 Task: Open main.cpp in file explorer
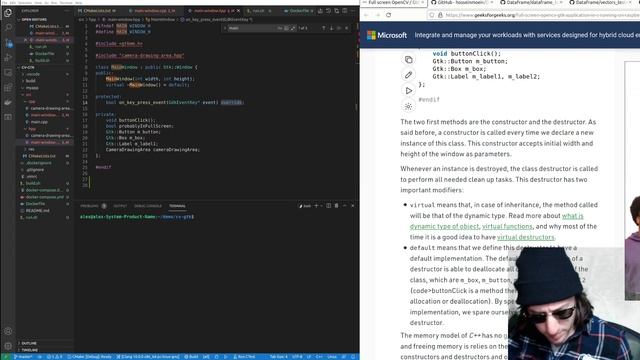(39, 122)
